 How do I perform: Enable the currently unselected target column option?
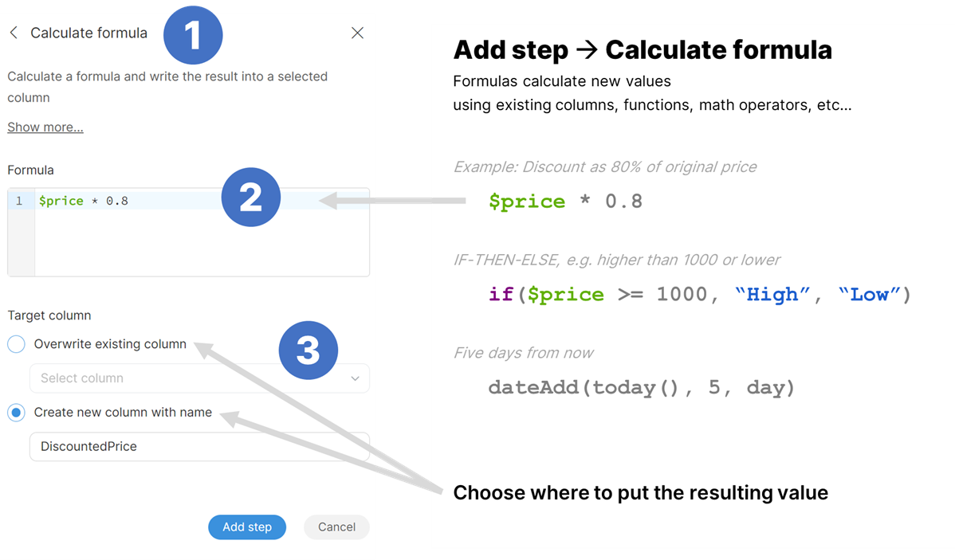pyautogui.click(x=16, y=343)
